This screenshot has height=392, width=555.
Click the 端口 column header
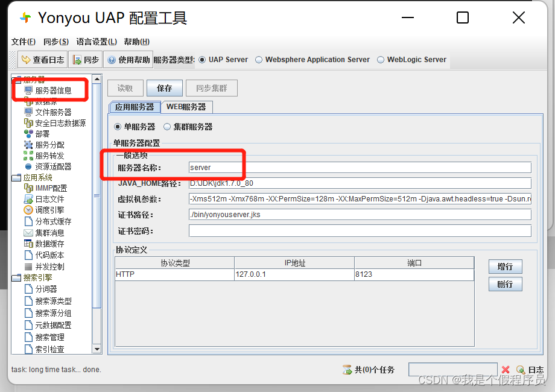tap(414, 263)
